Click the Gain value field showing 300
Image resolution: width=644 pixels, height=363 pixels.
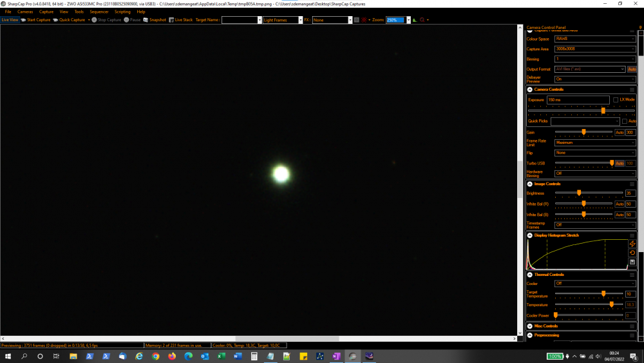(630, 132)
